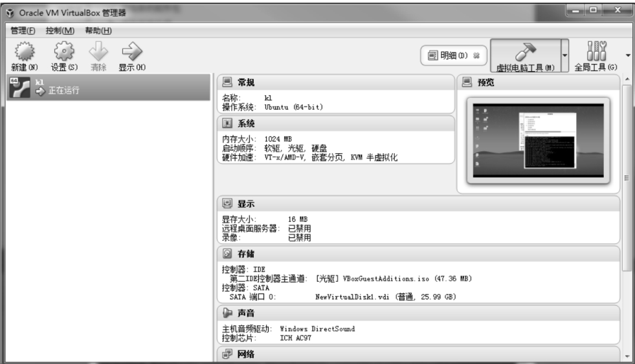Viewport: 635px width, 364px height.
Task: Click the 控制器: IDE label
Action: click(x=243, y=270)
